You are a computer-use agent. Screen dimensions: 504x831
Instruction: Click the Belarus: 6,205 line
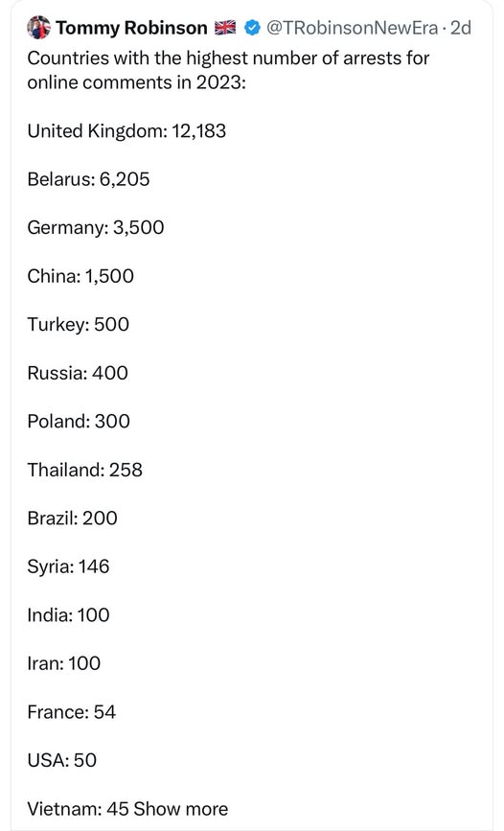coord(88,179)
